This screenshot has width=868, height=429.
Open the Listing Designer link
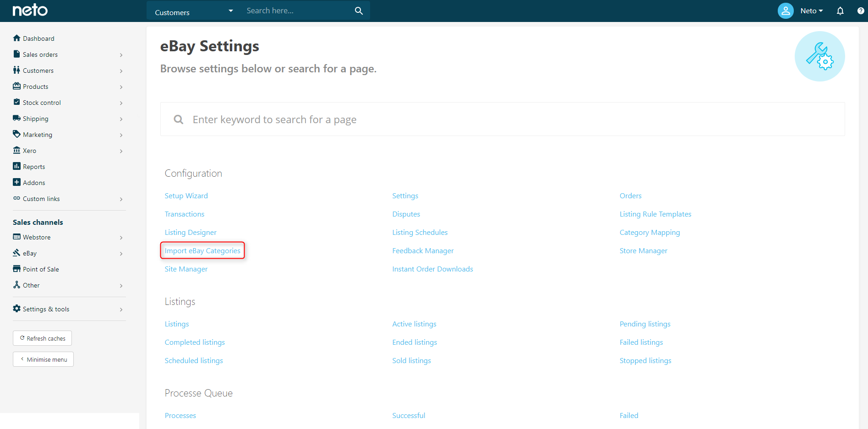pyautogui.click(x=191, y=232)
